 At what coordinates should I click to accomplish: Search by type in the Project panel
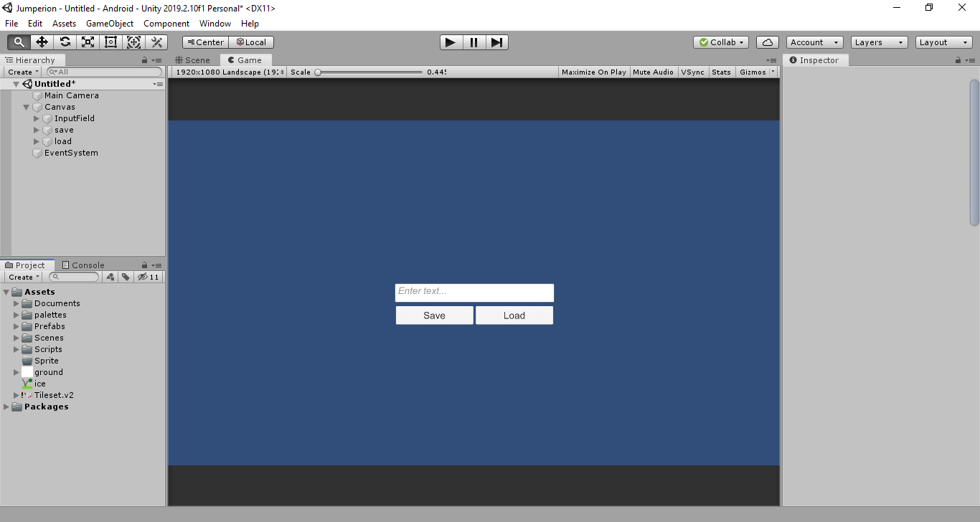(110, 277)
